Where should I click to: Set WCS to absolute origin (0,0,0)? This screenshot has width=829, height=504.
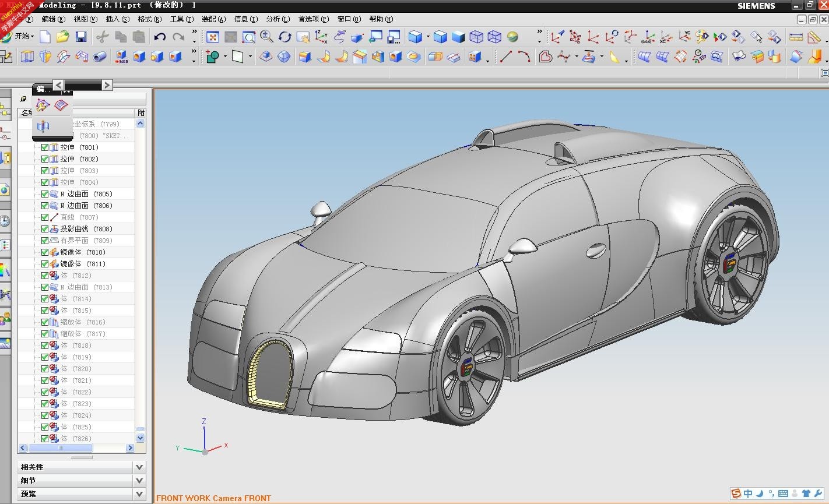648,37
